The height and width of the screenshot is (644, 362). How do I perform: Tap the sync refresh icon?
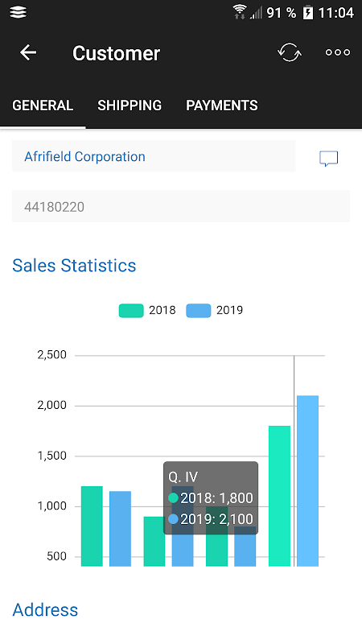point(290,52)
